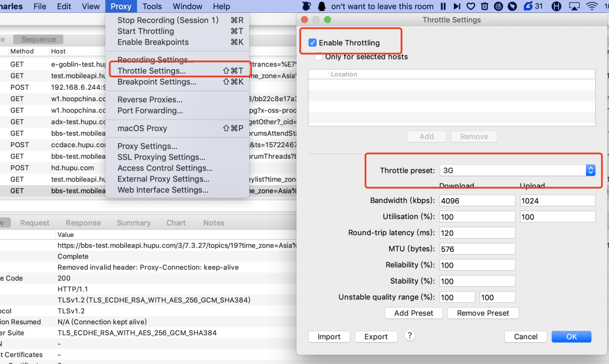Click the Charles teapot icon in menu bar
This screenshot has height=364, width=609.
pyautogui.click(x=306, y=6)
